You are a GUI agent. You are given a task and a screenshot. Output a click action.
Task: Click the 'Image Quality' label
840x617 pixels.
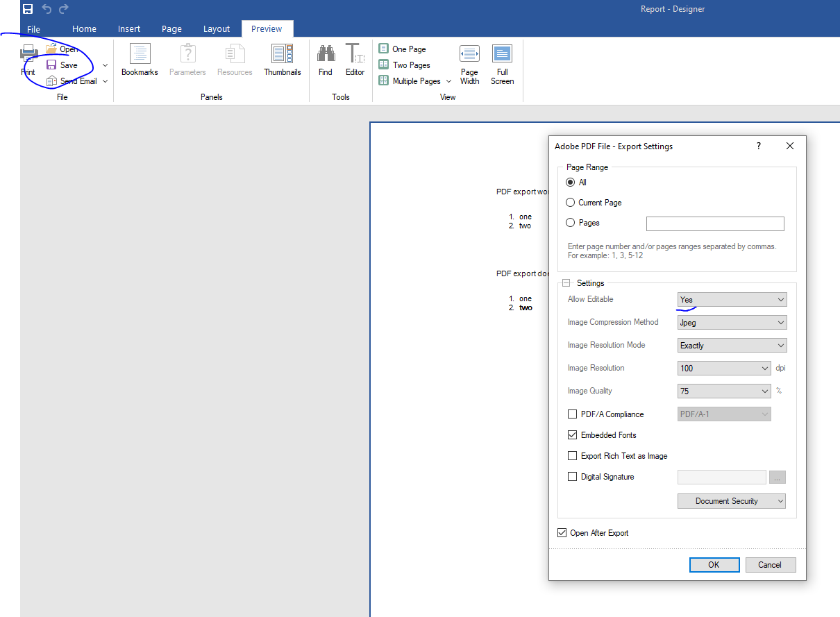pyautogui.click(x=590, y=391)
